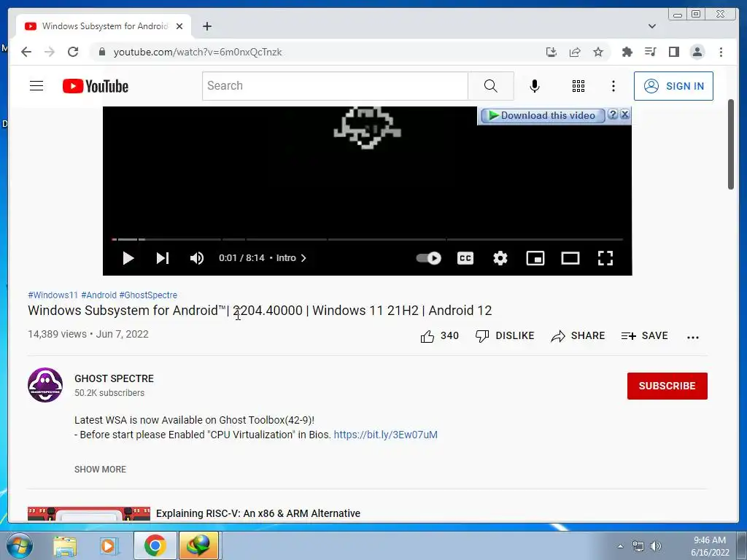Open the RISC-V video thumbnail
The height and width of the screenshot is (560, 747).
tap(88, 514)
